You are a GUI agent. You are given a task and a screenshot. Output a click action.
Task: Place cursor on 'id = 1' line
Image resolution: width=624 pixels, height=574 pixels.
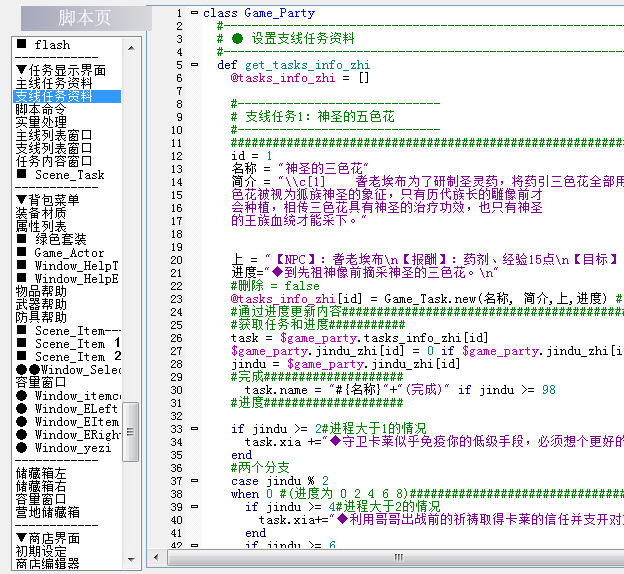(252, 156)
